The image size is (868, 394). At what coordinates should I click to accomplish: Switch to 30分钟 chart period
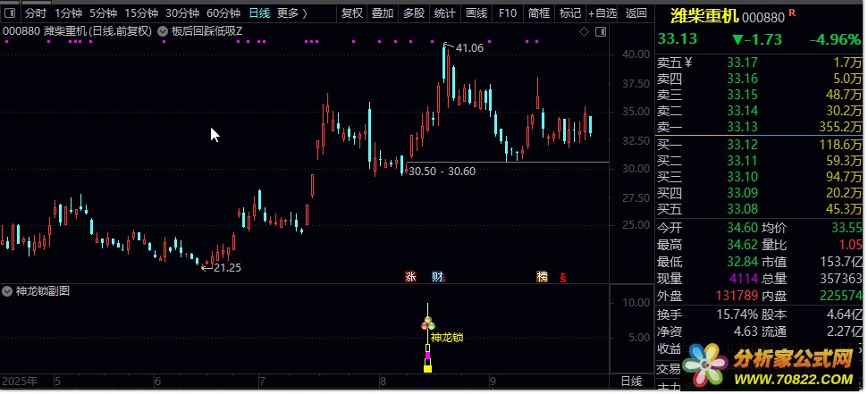tap(182, 13)
